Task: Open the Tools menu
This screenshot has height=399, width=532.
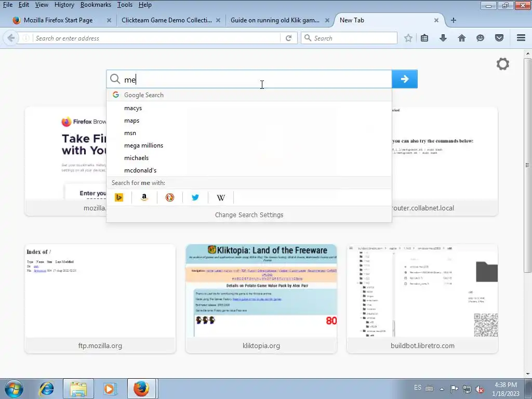Action: click(125, 5)
